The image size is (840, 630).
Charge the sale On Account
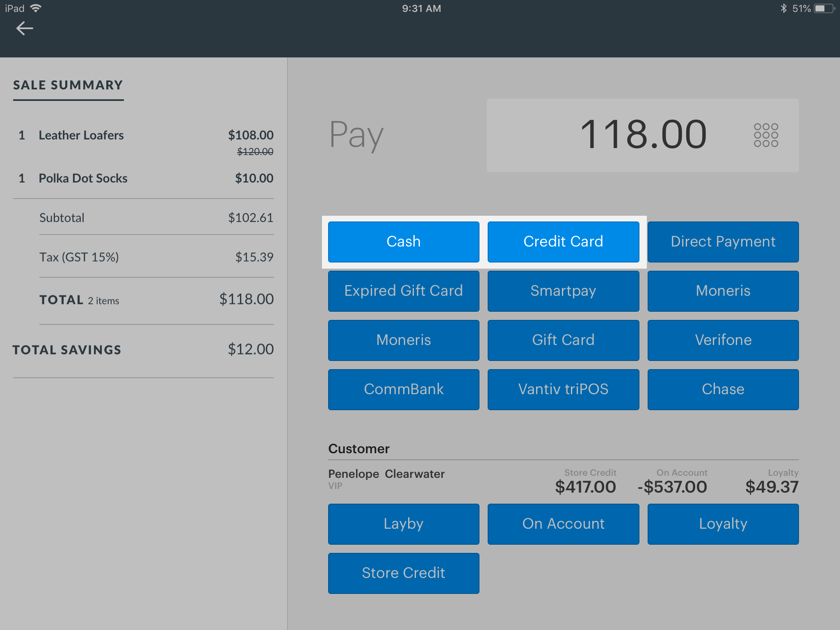pyautogui.click(x=563, y=524)
